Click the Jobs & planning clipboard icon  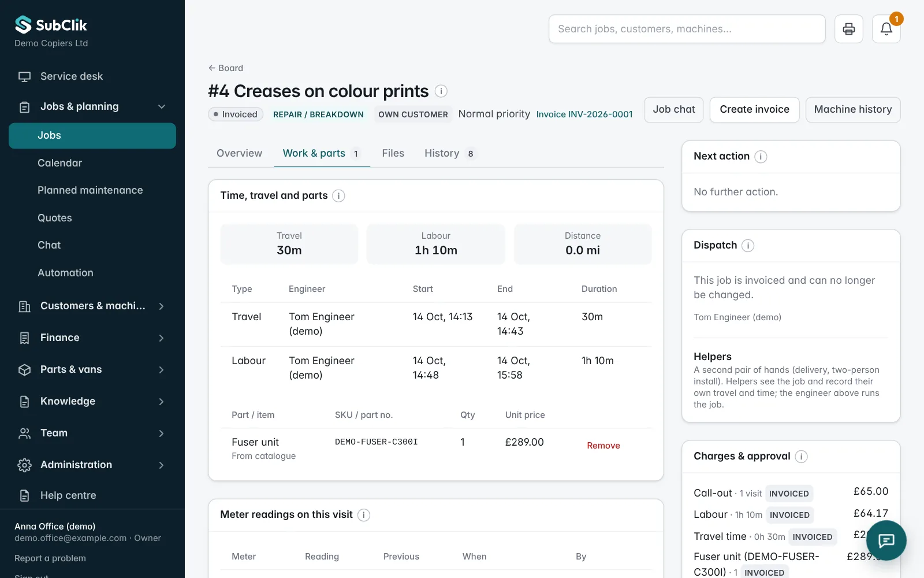point(24,107)
